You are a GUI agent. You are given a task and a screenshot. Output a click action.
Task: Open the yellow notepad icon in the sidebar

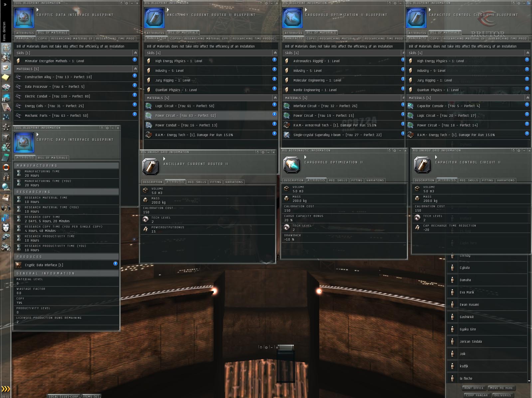tap(6, 77)
